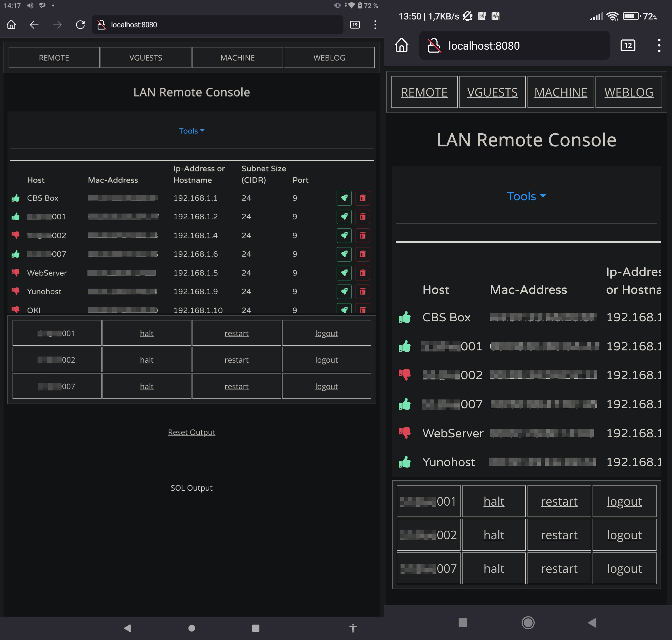Delete the WebServer host with trash icon
Viewport: 672px width, 640px height.
point(362,273)
